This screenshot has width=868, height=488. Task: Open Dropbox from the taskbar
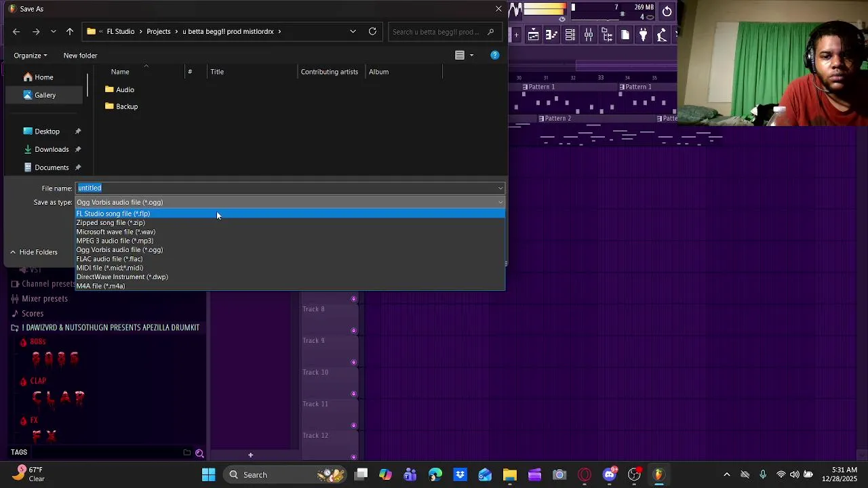click(x=460, y=474)
